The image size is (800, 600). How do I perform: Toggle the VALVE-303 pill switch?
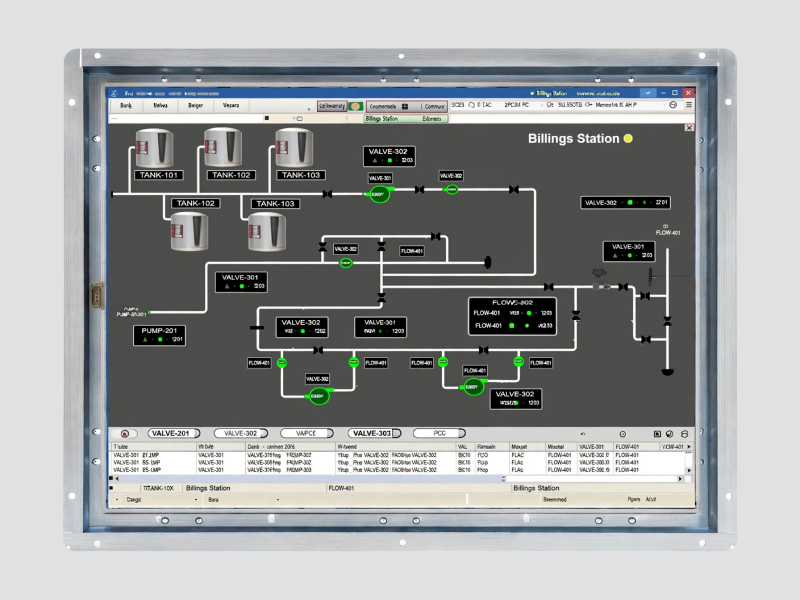tap(374, 433)
